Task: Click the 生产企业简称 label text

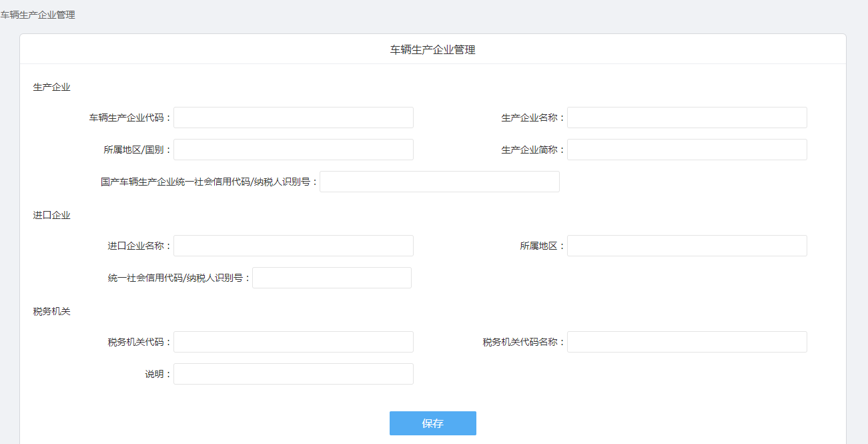Action: 529,150
